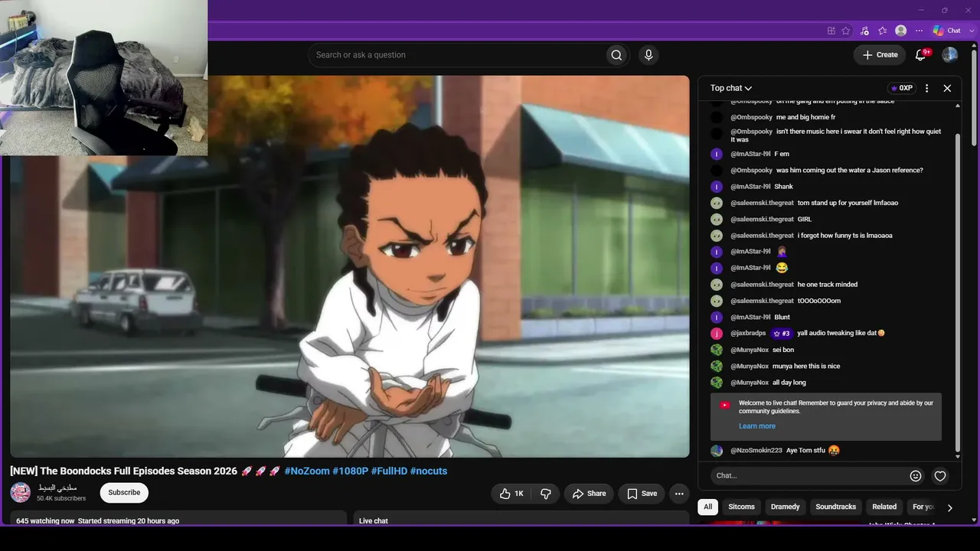Click the 0XP points badge in chat
Image resolution: width=980 pixels, height=551 pixels.
tap(902, 88)
